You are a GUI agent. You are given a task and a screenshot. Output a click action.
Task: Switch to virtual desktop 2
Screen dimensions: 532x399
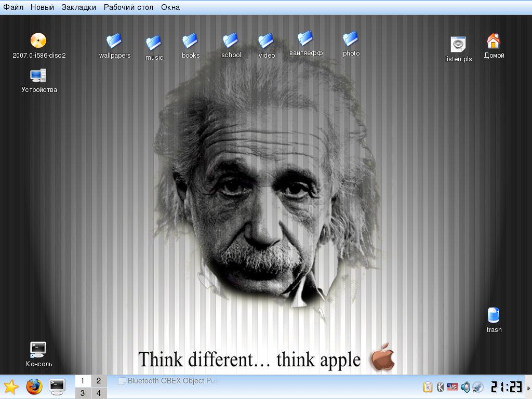99,381
